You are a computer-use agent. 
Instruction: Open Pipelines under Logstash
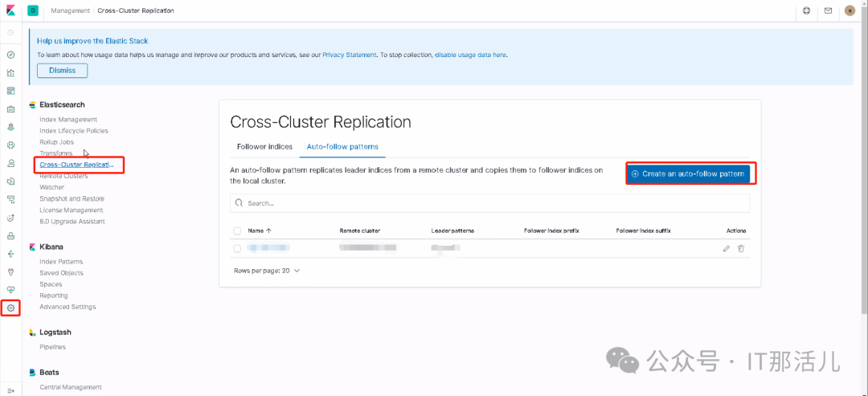(52, 347)
